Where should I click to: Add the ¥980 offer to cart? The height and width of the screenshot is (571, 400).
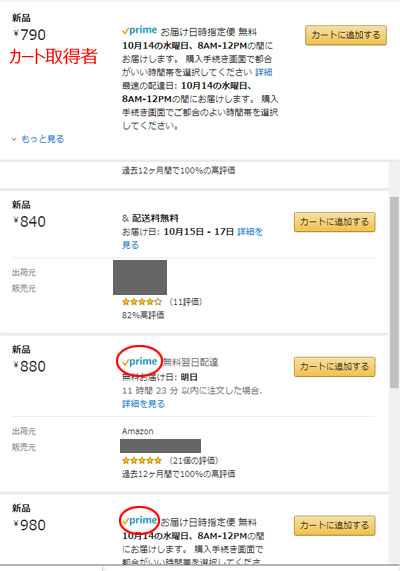point(334,525)
